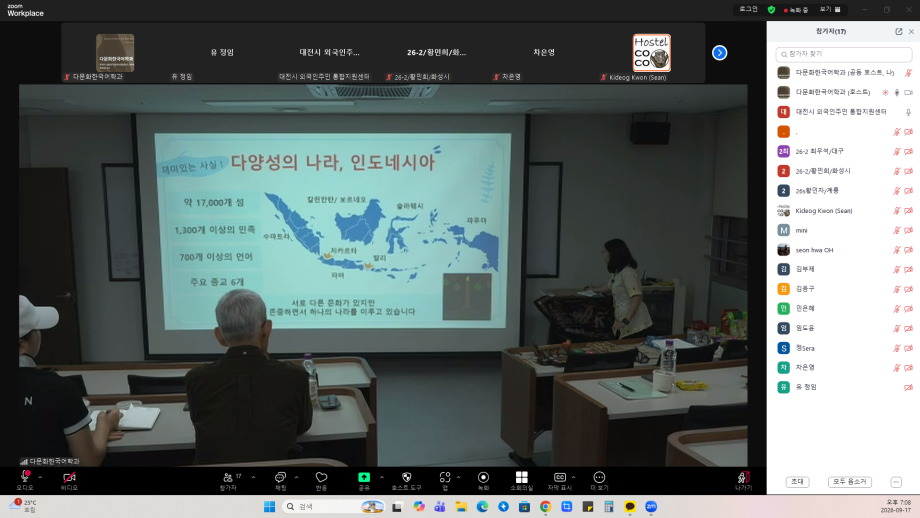
Task: Click the 녹화 record button
Action: click(x=483, y=480)
